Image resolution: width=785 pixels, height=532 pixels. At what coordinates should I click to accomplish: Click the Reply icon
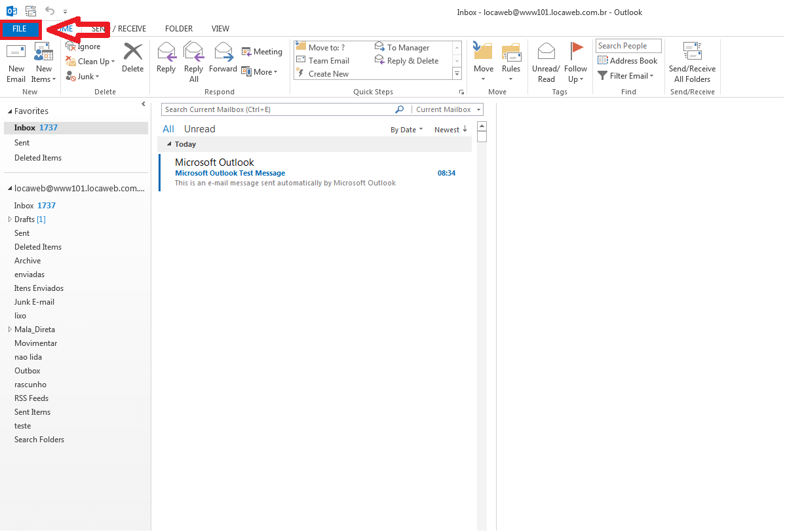pyautogui.click(x=166, y=52)
